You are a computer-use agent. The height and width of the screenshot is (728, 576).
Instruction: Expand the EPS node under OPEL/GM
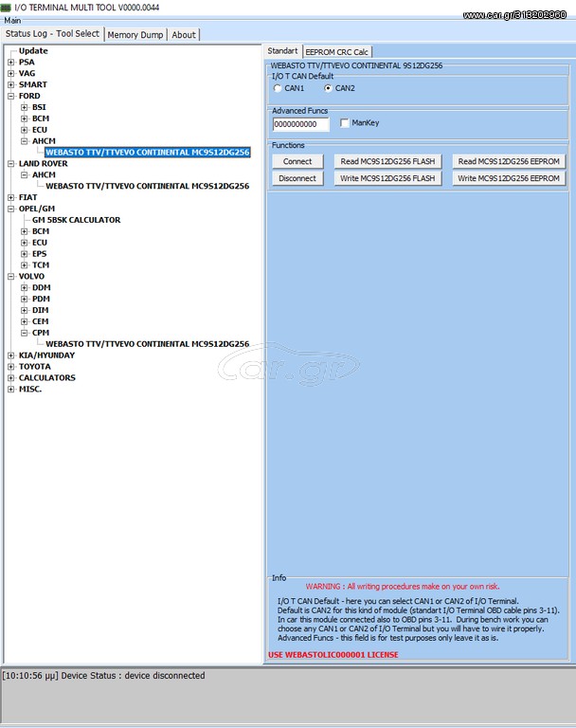point(24,254)
